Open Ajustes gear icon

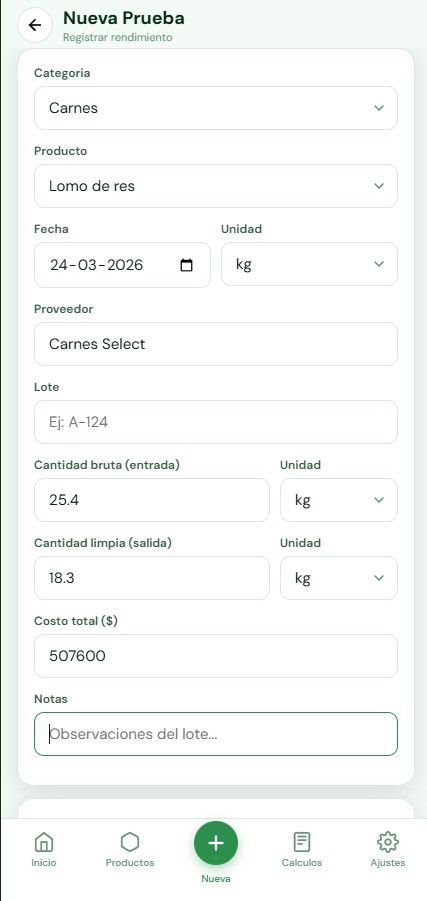click(x=387, y=842)
